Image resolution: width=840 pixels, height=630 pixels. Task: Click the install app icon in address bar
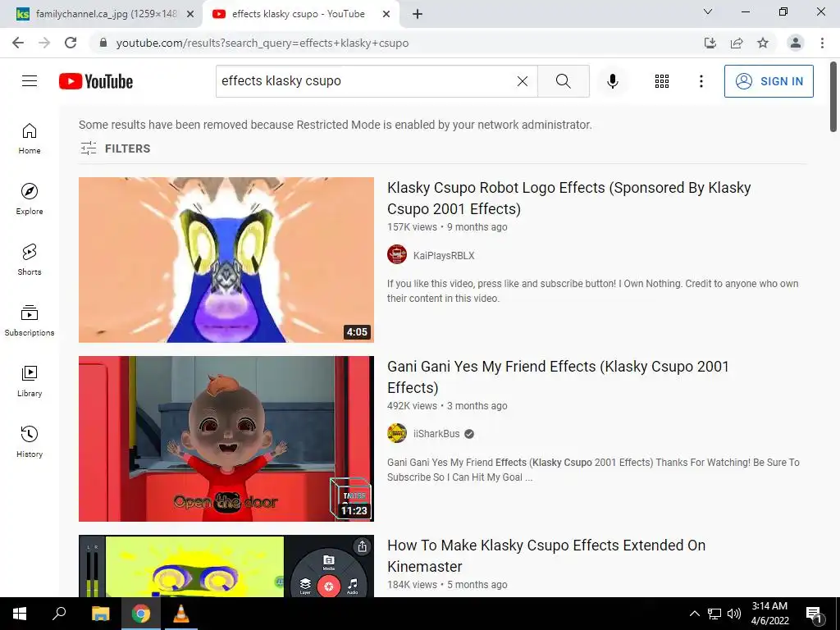(710, 43)
